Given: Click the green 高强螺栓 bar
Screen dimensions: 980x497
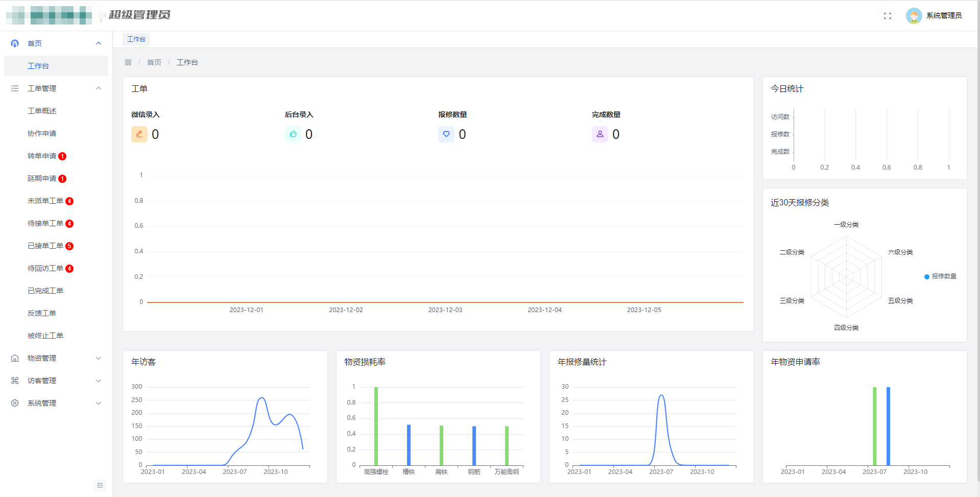Looking at the screenshot, I should 376,426.
